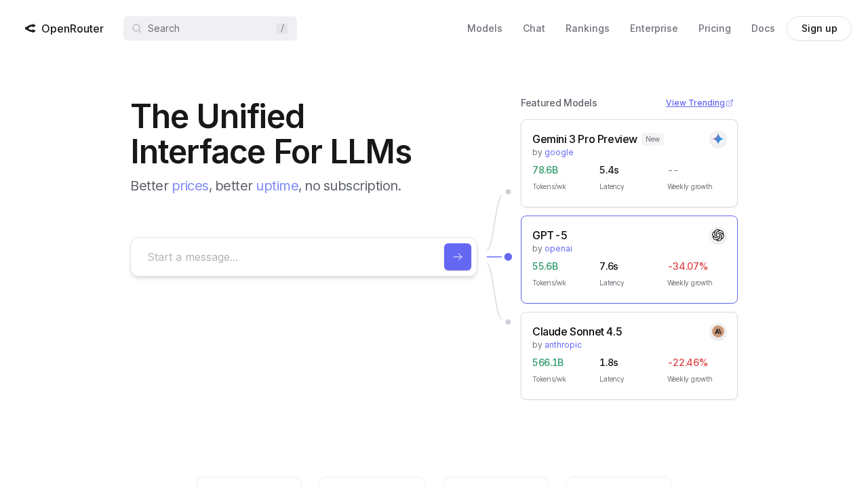The image size is (868, 488).
Task: Click the Google Gemini sparkle icon
Action: point(718,139)
